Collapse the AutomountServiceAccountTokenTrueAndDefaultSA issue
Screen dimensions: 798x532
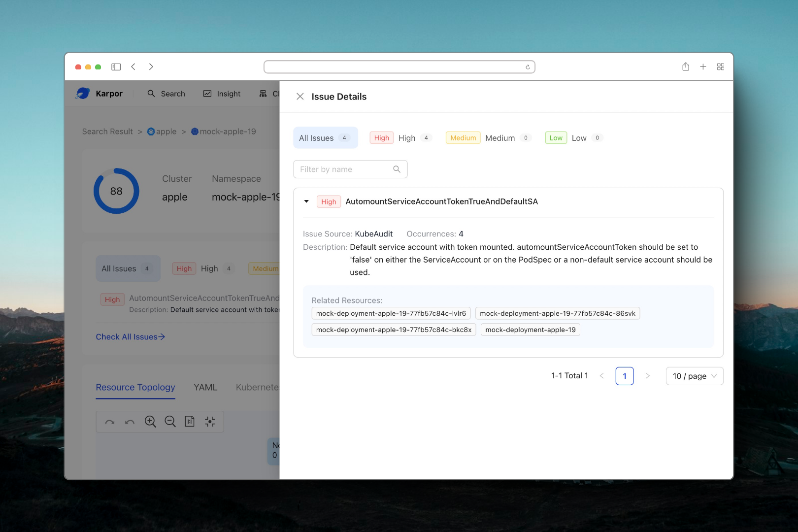click(306, 201)
